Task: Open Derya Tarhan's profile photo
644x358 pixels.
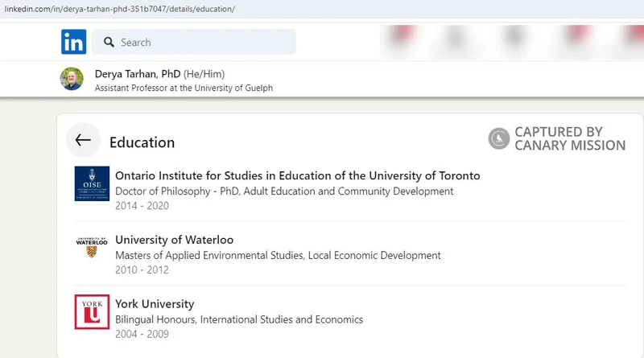Action: (72, 79)
